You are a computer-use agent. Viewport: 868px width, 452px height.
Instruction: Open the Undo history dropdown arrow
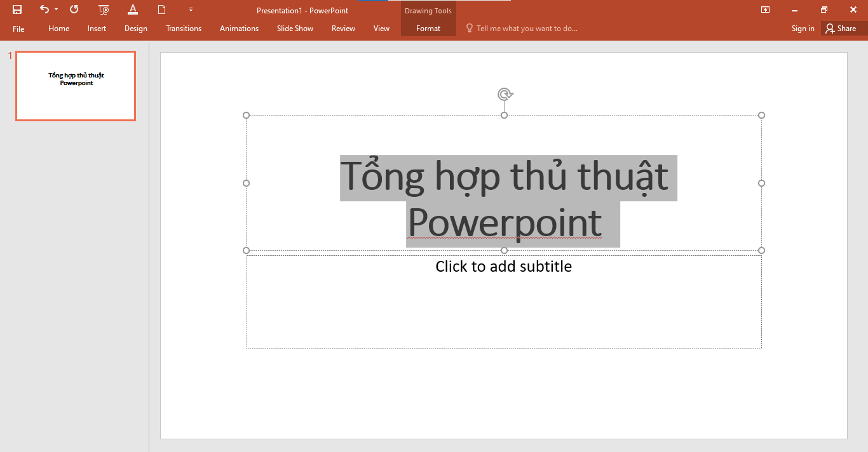[x=56, y=10]
